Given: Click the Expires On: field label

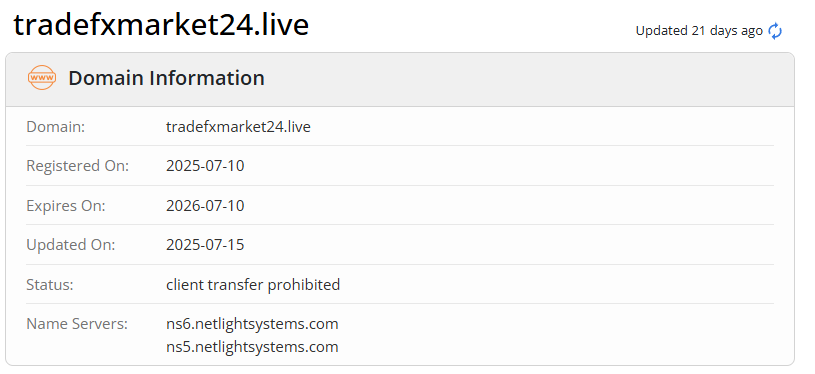Looking at the screenshot, I should (x=65, y=206).
